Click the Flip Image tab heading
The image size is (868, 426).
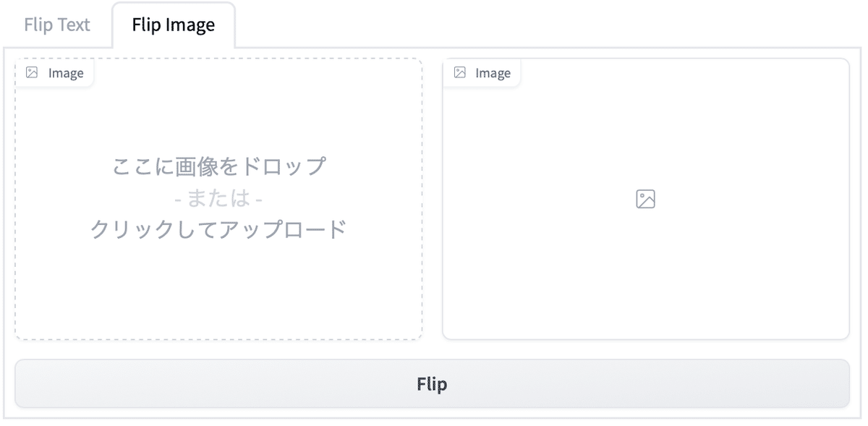click(x=174, y=25)
